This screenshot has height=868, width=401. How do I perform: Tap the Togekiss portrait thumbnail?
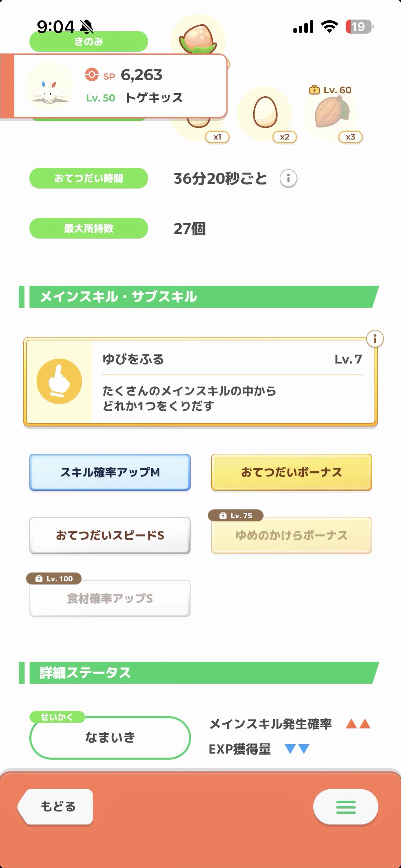50,86
